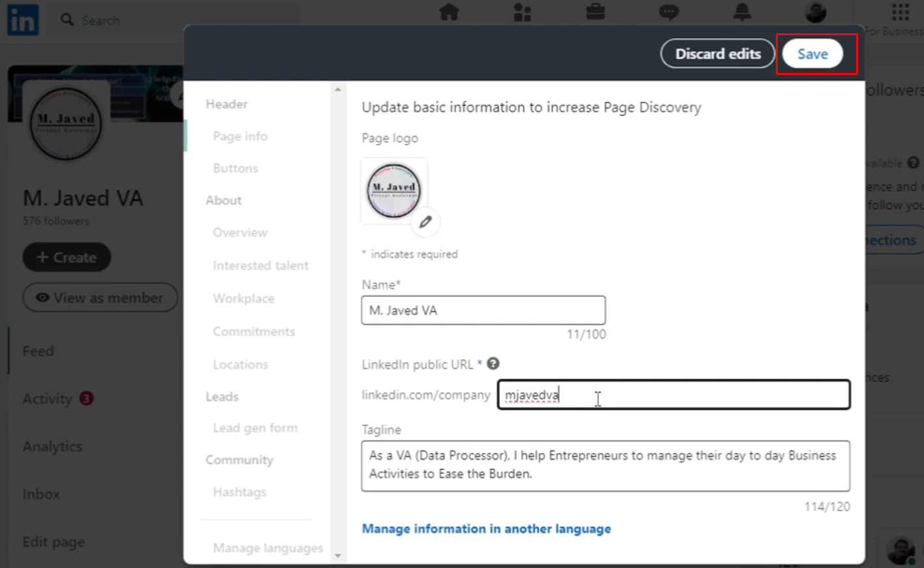Open Manage information in another language link
Screen dimensions: 924x568
[x=487, y=529]
